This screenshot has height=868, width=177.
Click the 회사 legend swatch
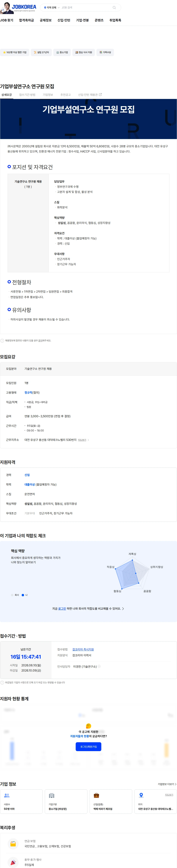click(12, 595)
